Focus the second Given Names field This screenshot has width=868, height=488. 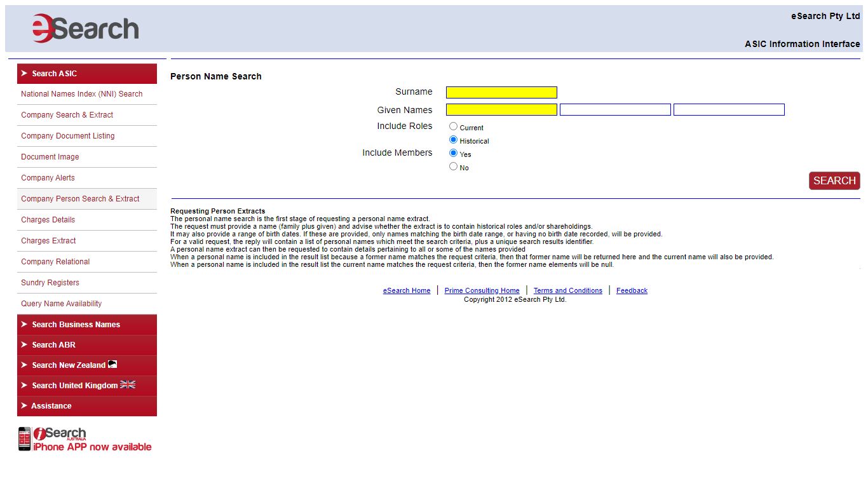pyautogui.click(x=615, y=110)
